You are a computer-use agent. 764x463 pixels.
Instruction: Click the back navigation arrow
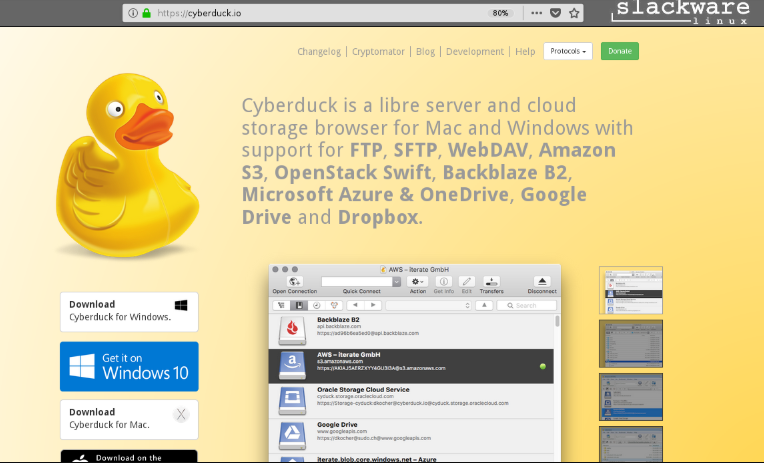coord(355,305)
